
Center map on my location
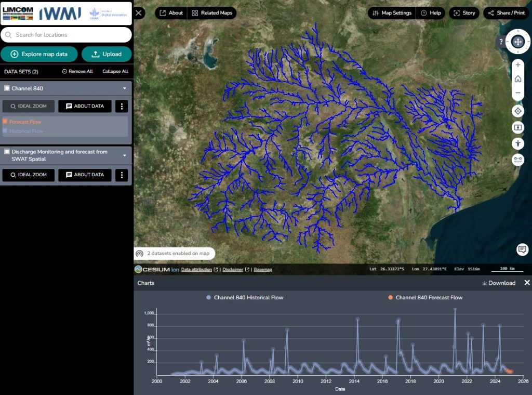click(x=517, y=111)
